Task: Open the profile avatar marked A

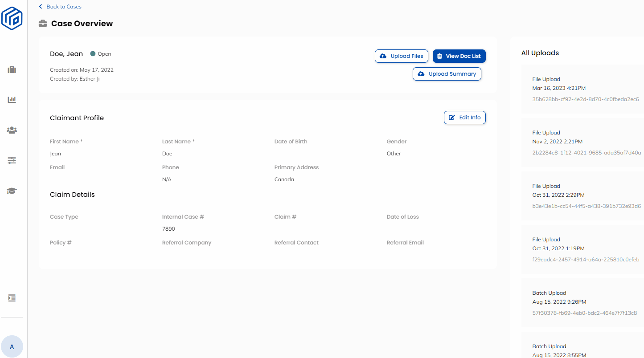Action: pos(12,346)
